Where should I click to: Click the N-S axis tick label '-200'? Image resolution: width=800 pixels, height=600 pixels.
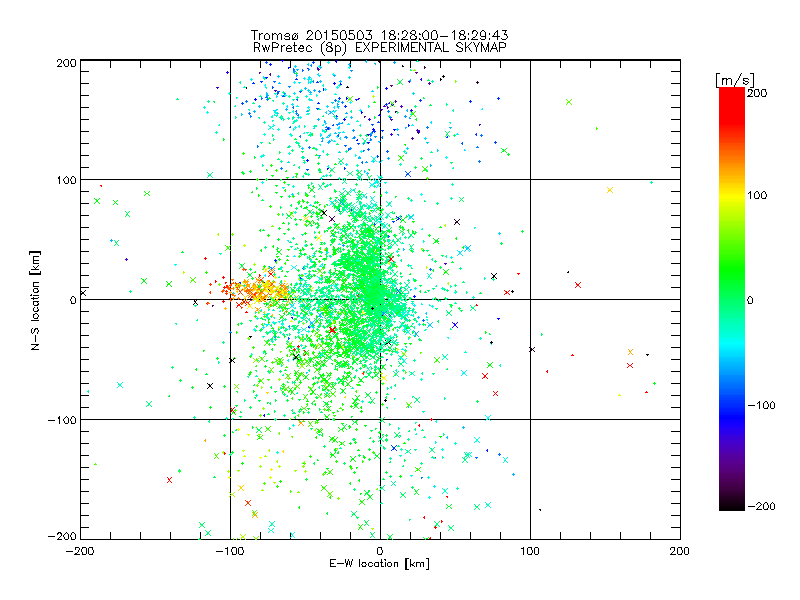click(62, 536)
